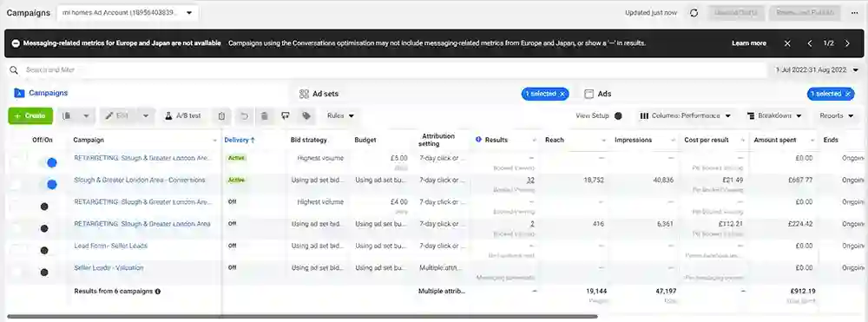
Task: Click the Campaigns folder icon
Action: [x=19, y=93]
